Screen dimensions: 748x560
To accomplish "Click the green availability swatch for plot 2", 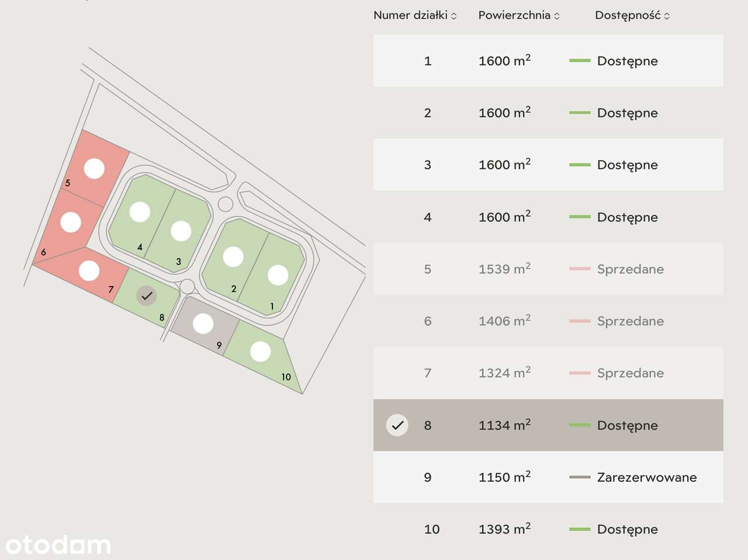I will tap(580, 113).
